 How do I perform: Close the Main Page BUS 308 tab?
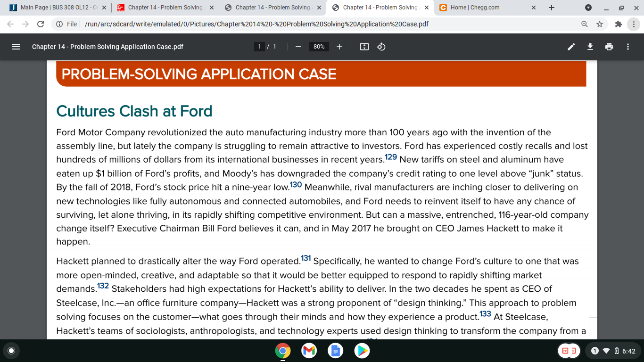tap(104, 8)
